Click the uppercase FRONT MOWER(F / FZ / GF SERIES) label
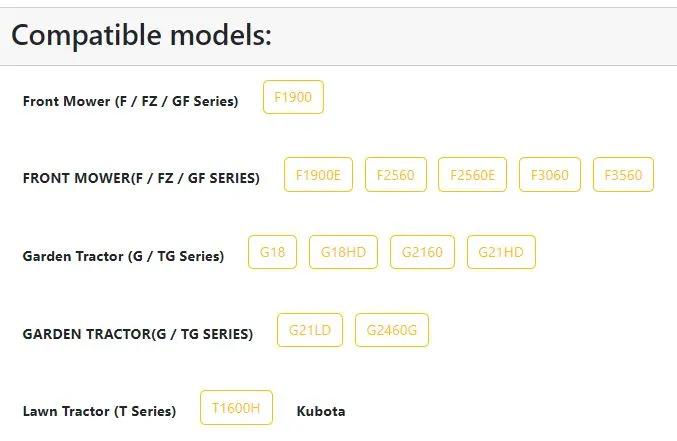This screenshot has width=677, height=441. 141,178
